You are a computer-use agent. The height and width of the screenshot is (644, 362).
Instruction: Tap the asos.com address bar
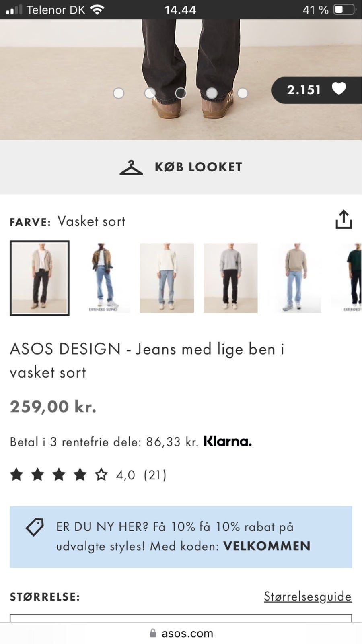(187, 633)
